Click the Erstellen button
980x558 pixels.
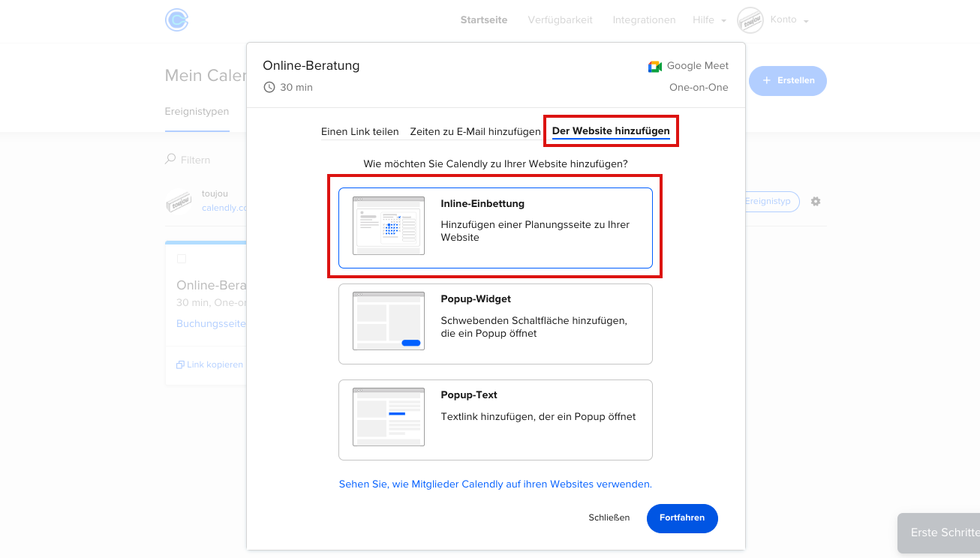(x=788, y=80)
